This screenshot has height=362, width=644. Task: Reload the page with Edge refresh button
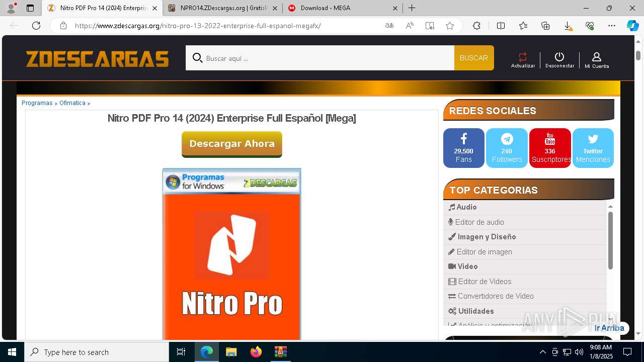tap(36, 26)
